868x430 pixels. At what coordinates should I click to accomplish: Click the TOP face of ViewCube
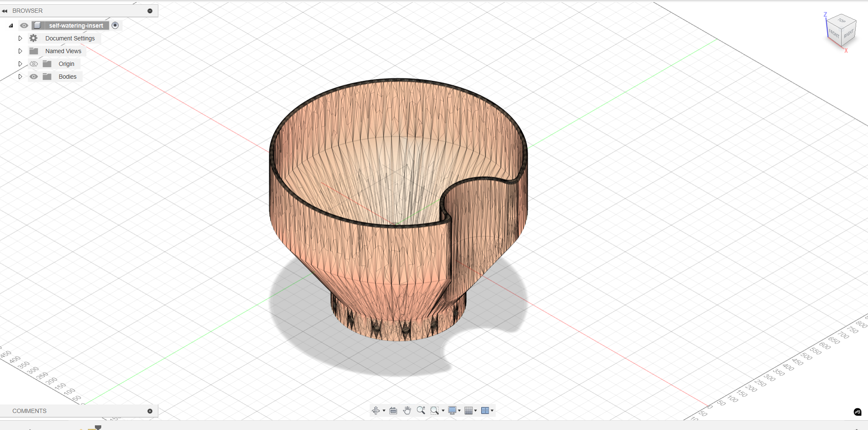click(842, 21)
